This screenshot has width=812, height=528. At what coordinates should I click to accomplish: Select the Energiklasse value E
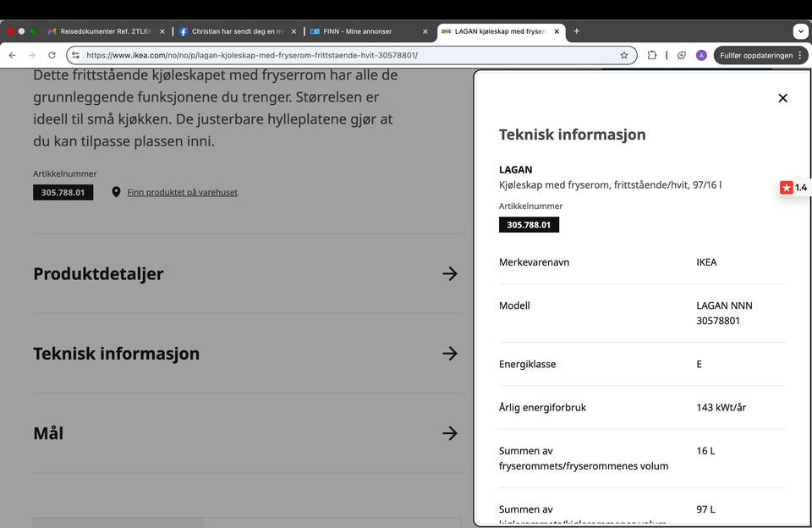coord(700,364)
